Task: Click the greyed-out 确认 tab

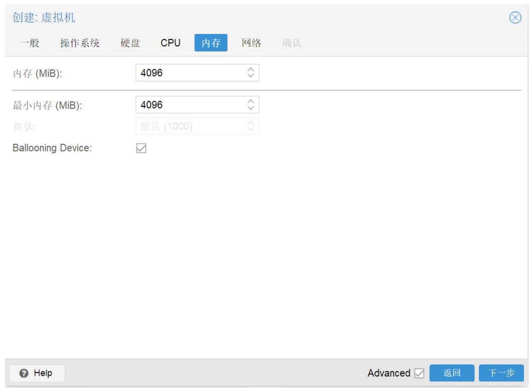Action: 292,43
